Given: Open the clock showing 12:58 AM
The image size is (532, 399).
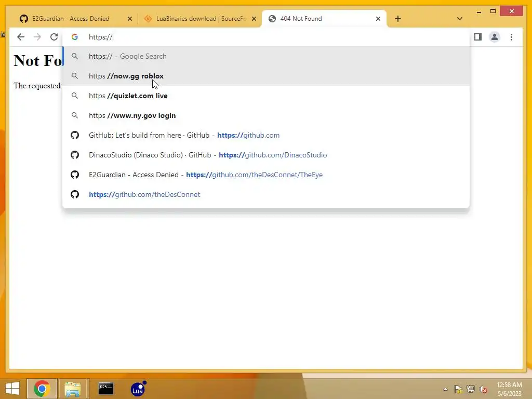Looking at the screenshot, I should coord(509,389).
